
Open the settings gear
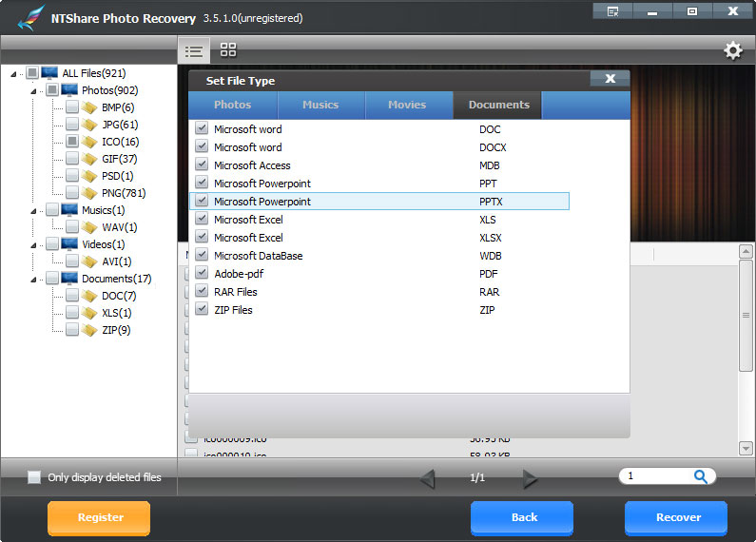(733, 50)
